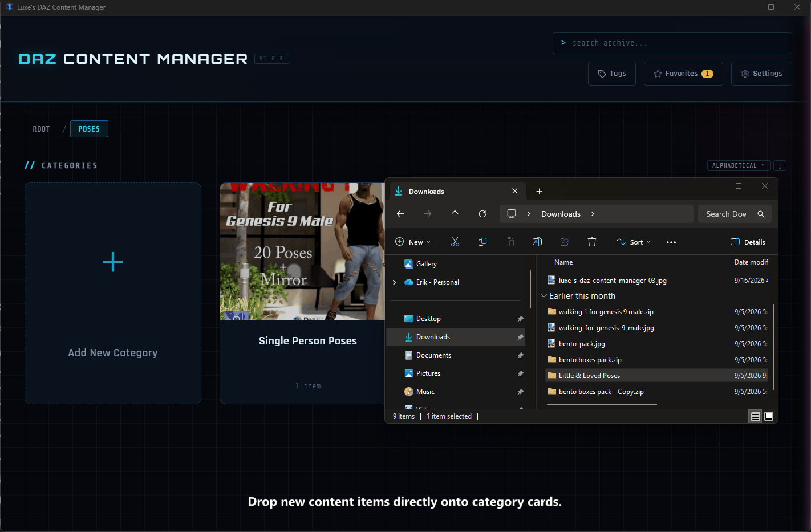Expand the chevron after Downloads in address bar
The image size is (811, 532).
(593, 214)
